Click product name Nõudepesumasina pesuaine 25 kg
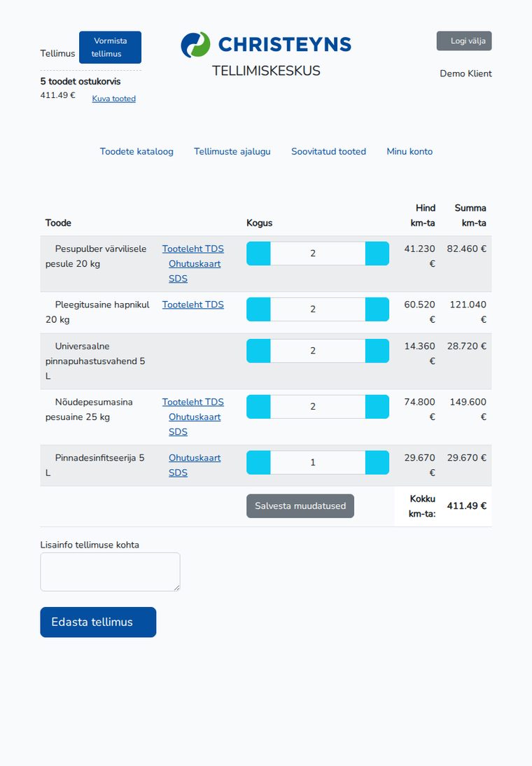Screen dimensions: 532x766 pyautogui.click(x=89, y=410)
